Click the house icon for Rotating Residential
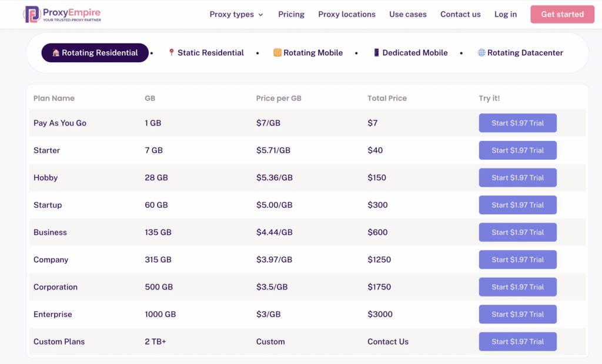This screenshot has height=364, width=602. pyautogui.click(x=56, y=53)
